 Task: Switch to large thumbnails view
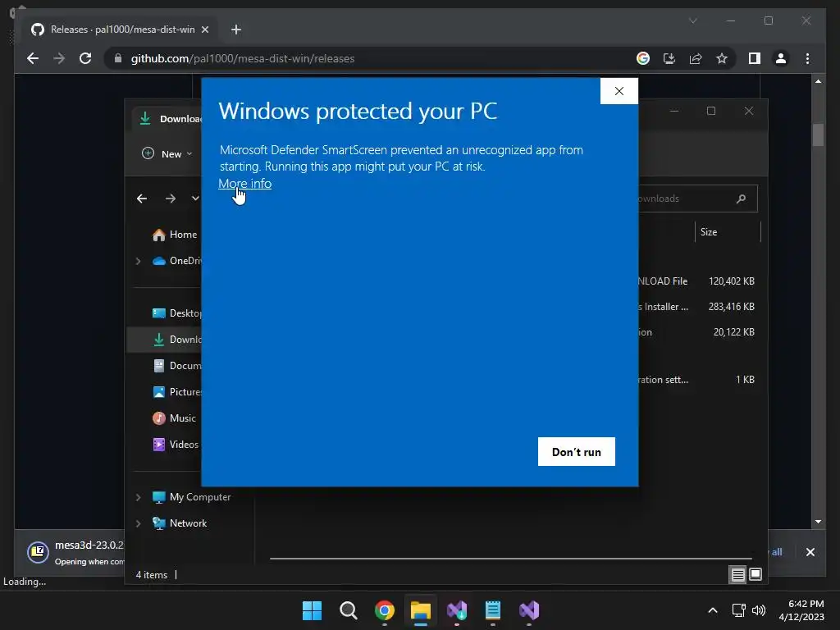(756, 575)
